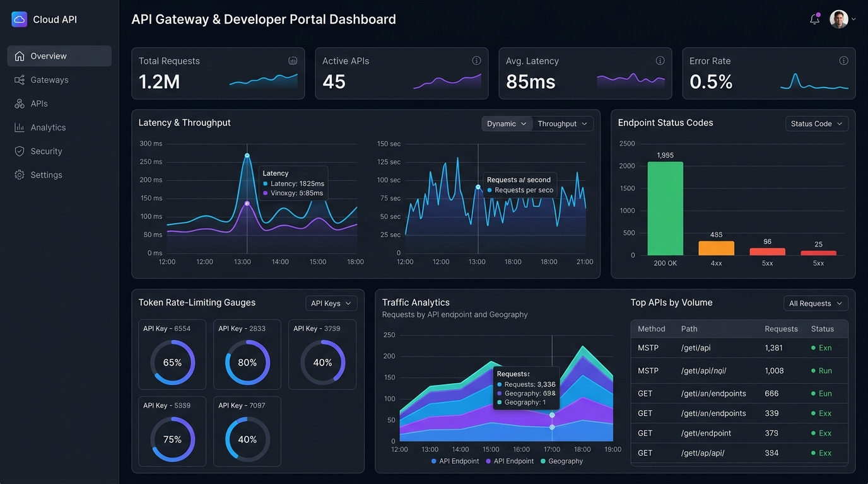
Task: Click the API Key 6554 gauge at 65%
Action: click(172, 362)
